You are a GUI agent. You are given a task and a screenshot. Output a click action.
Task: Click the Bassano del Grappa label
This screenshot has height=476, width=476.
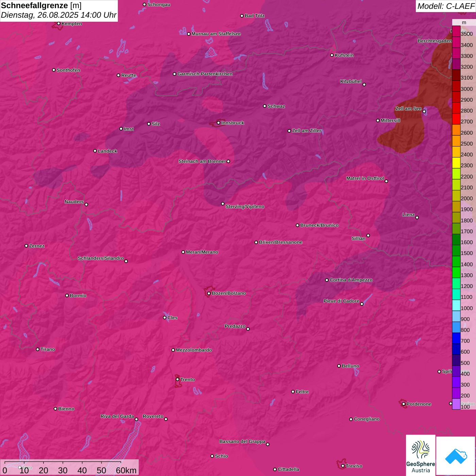click(x=242, y=441)
